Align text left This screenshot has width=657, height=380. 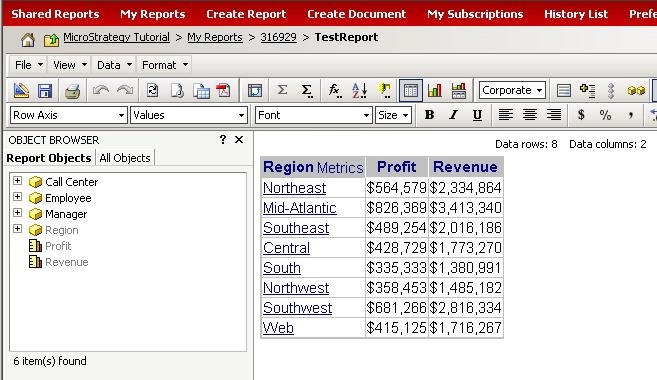[x=506, y=115]
